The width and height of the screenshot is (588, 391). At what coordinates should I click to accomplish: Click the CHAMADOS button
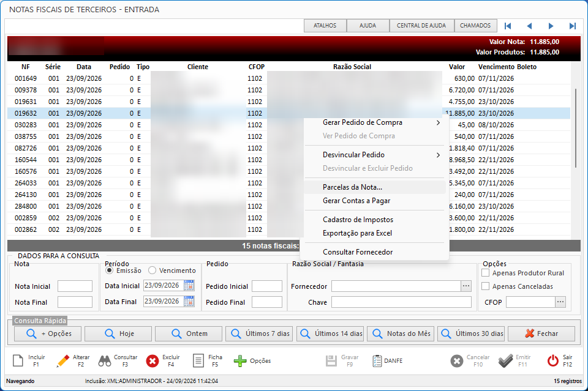(475, 26)
